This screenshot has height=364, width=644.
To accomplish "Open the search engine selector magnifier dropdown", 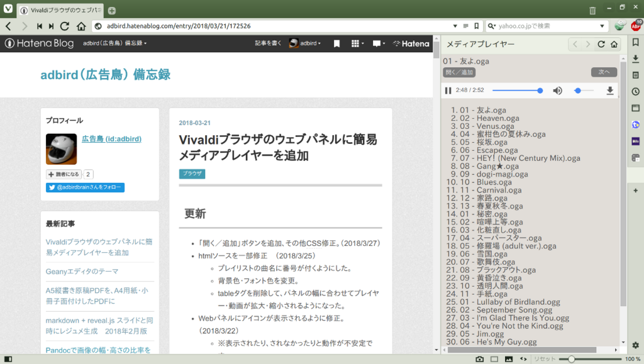I will click(492, 26).
